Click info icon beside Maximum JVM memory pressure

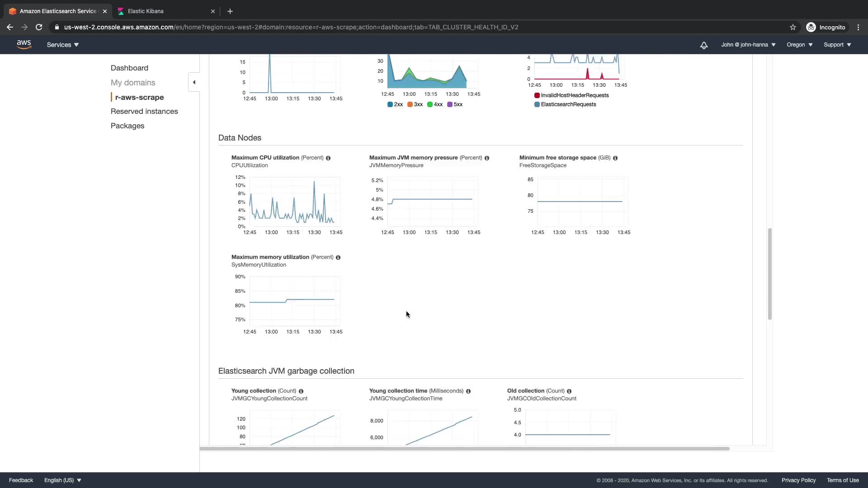tap(487, 158)
